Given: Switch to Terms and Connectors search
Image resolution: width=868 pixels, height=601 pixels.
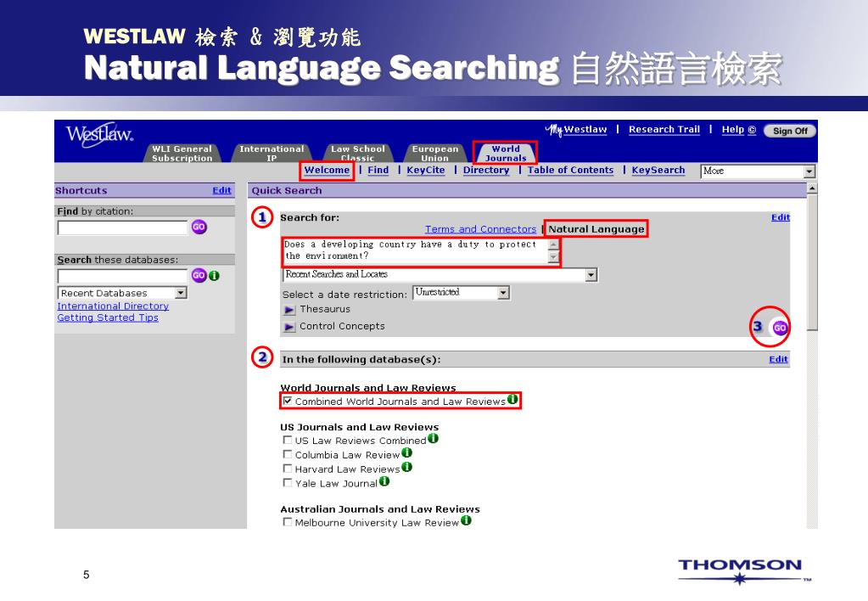Looking at the screenshot, I should pos(480,228).
